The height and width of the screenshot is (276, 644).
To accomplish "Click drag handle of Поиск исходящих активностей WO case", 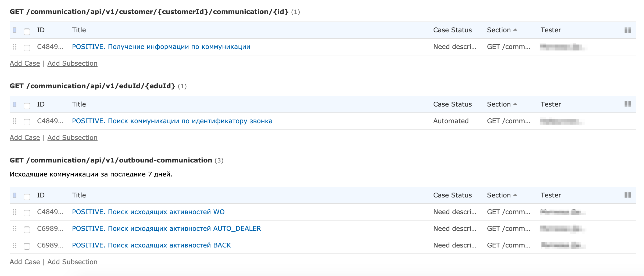I will 15,212.
